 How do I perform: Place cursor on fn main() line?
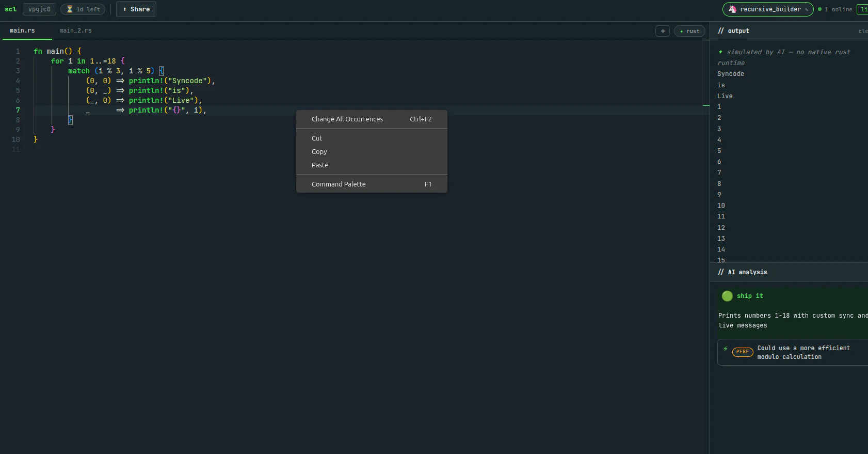pos(57,51)
